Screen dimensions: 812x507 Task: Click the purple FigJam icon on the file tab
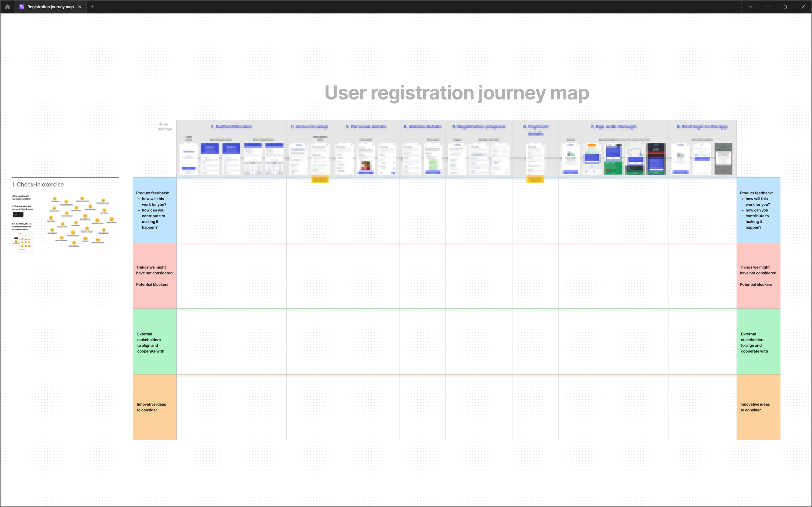point(22,7)
